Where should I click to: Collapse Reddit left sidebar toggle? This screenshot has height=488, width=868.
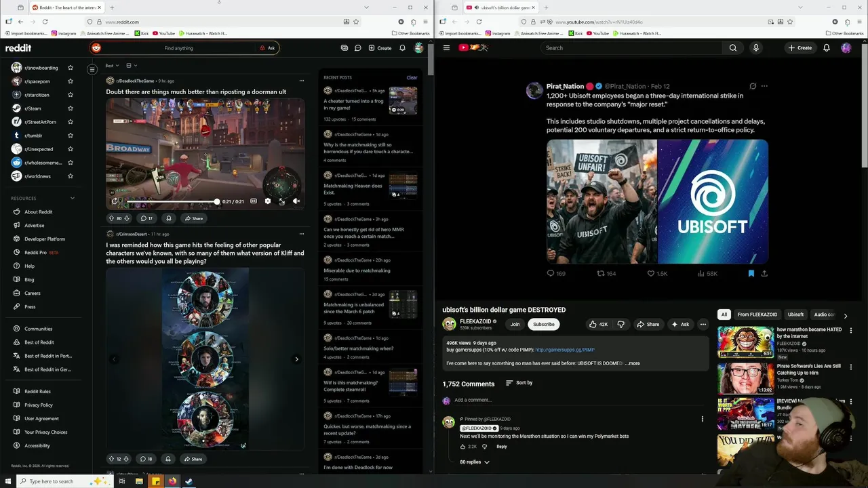pyautogui.click(x=92, y=69)
